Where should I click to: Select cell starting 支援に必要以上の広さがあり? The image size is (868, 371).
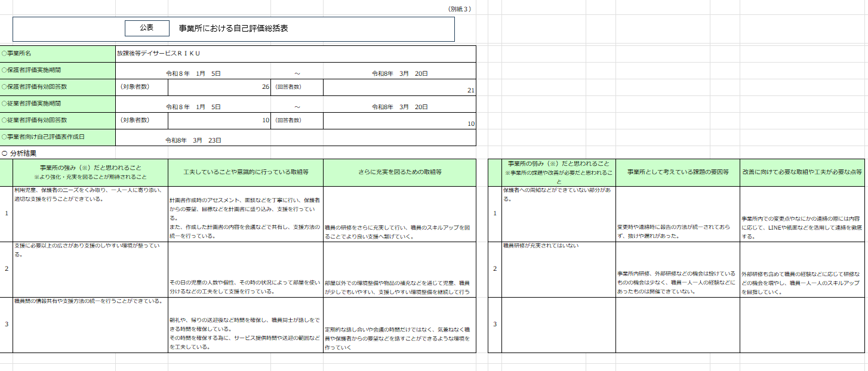[x=90, y=269]
